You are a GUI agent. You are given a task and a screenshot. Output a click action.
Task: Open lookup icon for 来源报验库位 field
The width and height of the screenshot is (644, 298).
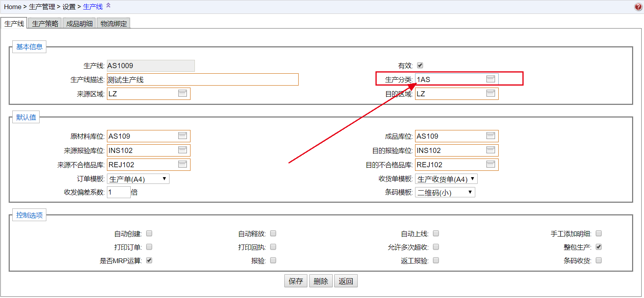183,150
